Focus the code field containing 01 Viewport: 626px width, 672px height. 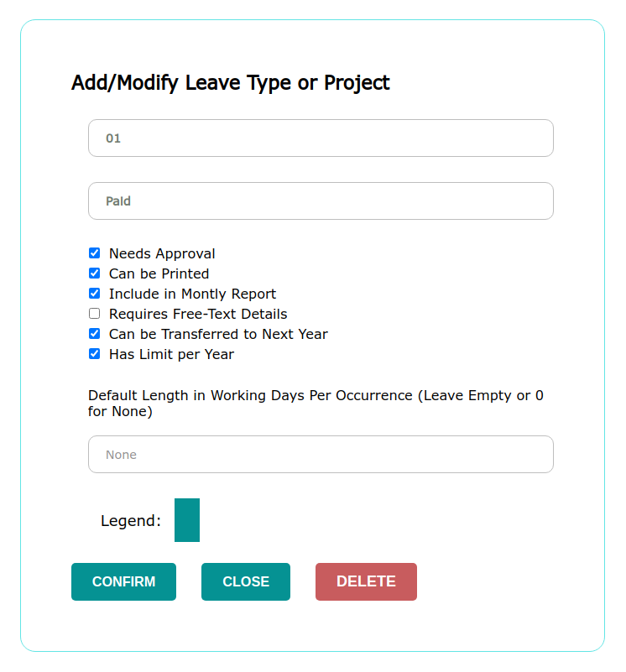click(321, 138)
